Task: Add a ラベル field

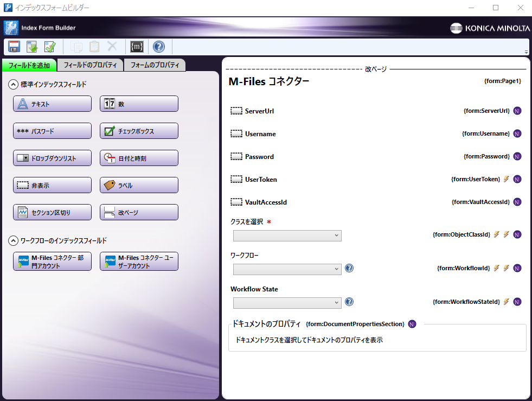Action: (x=139, y=185)
